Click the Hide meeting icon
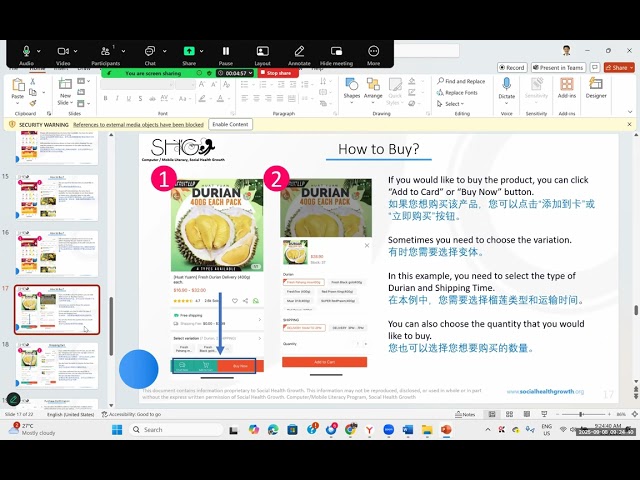640x480 pixels. pyautogui.click(x=336, y=51)
